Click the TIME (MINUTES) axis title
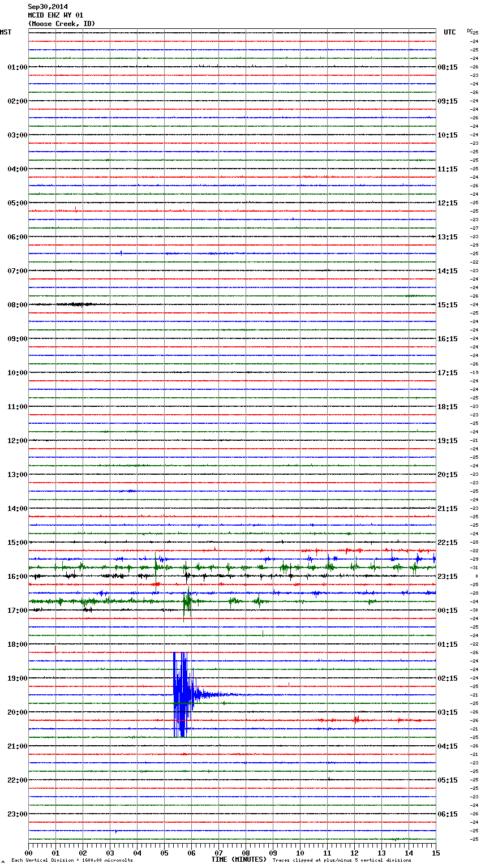481x868 pixels. point(239,860)
